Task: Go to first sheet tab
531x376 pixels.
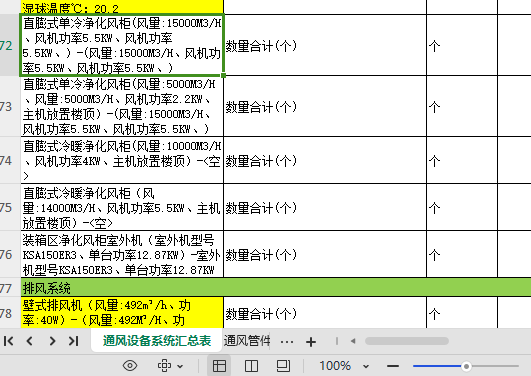Action: tap(9, 341)
